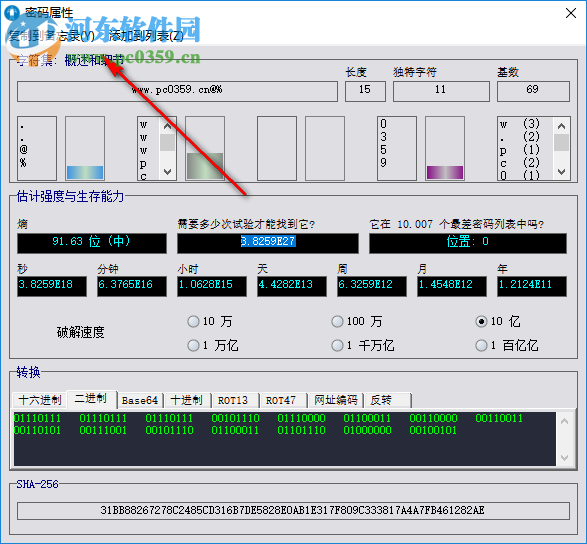Click the 位置: 0 worst-password result
Screen dimensions: 587x544
[x=468, y=243]
